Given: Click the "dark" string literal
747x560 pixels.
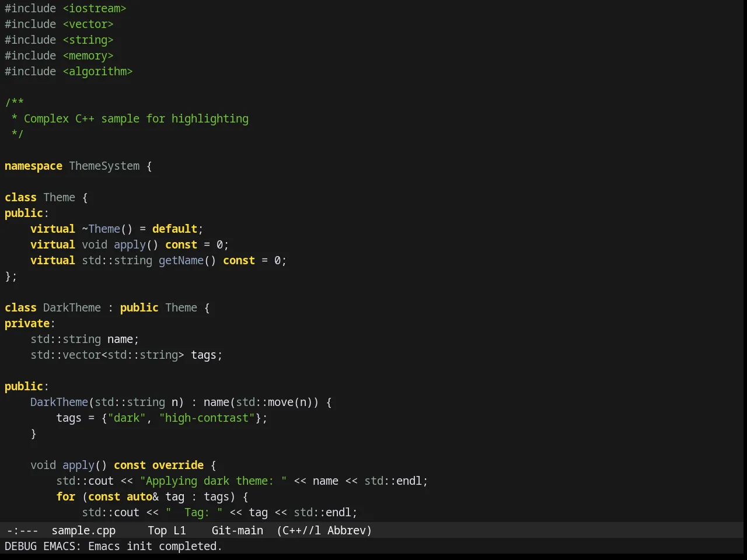Looking at the screenshot, I should point(127,418).
